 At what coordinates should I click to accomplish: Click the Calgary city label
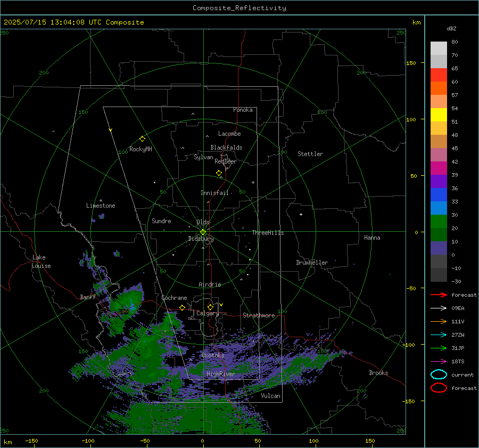click(208, 313)
